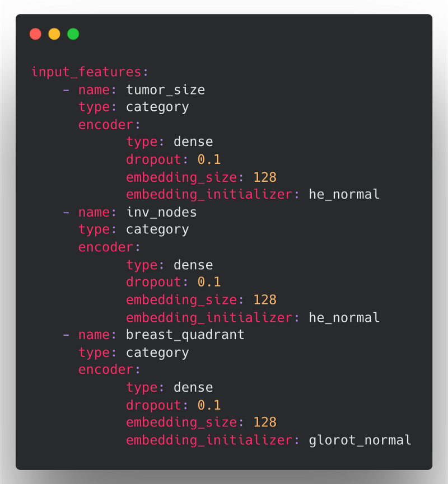Click dense value in inv_nodes encoder

coord(193,265)
